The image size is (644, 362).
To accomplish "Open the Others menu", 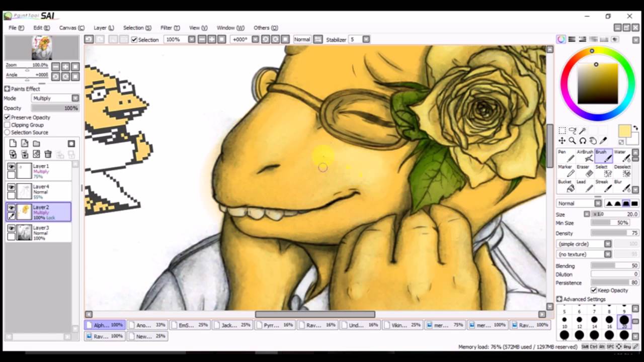I will point(266,28).
